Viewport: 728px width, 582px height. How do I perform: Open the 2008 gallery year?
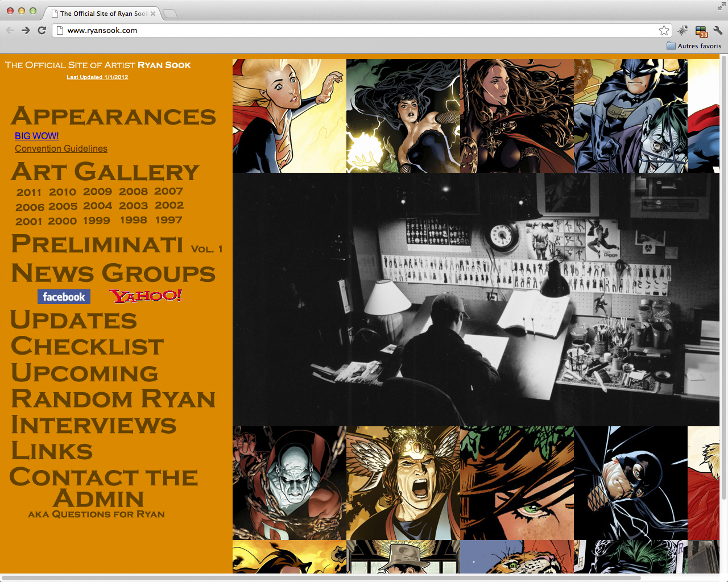[x=133, y=192]
